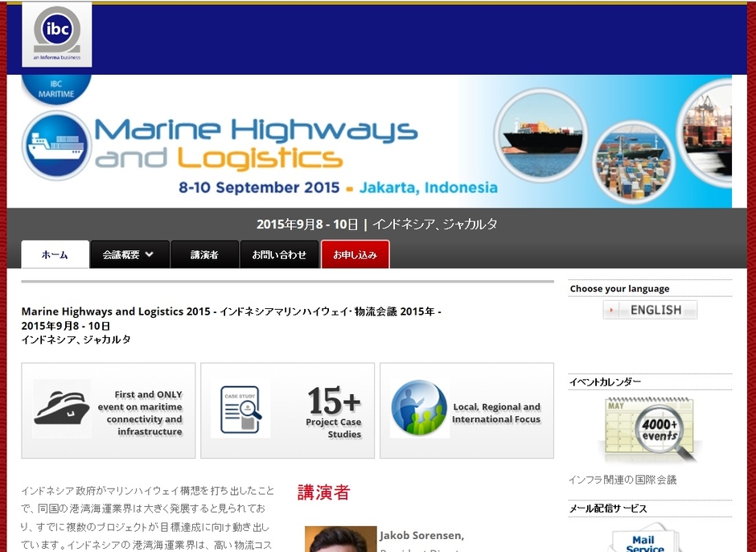Click the Mail Service envelope icon
The image size is (756, 552).
645,537
